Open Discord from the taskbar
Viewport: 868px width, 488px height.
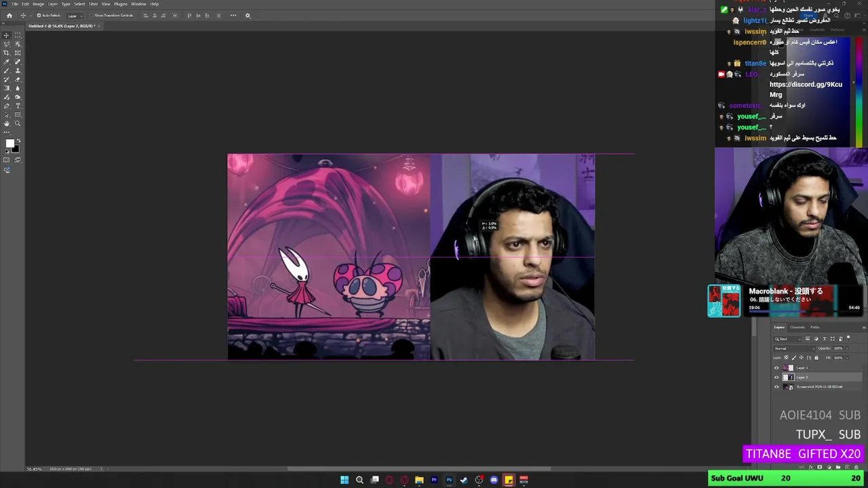point(494,480)
